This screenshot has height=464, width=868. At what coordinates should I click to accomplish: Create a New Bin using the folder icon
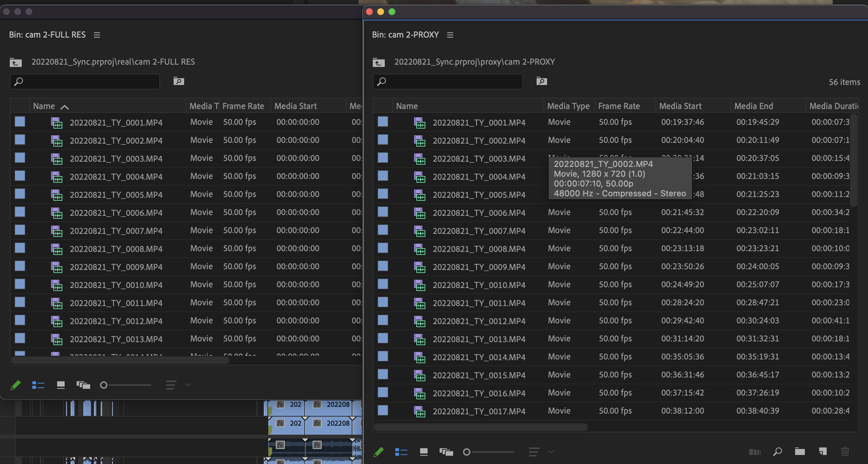(800, 452)
